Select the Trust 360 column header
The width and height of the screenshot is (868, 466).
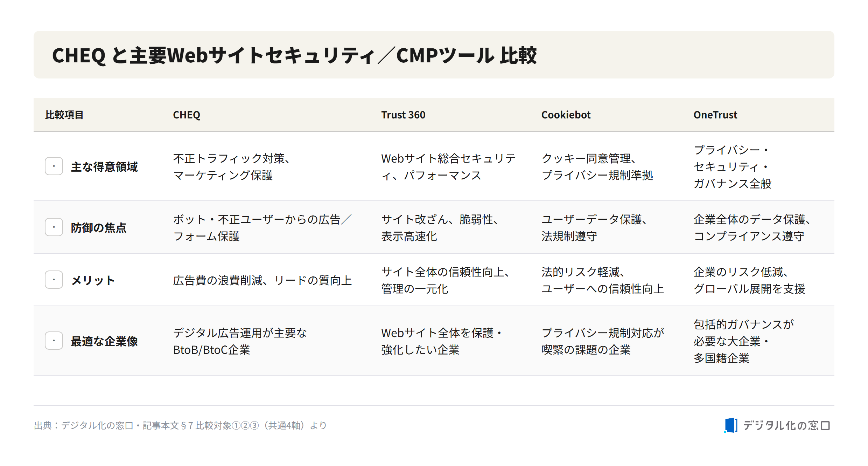(x=403, y=115)
